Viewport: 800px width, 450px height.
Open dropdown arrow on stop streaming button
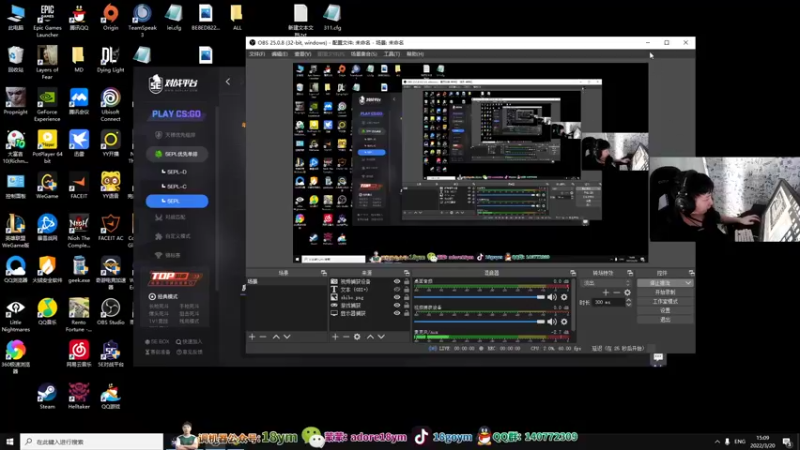pyautogui.click(x=688, y=283)
